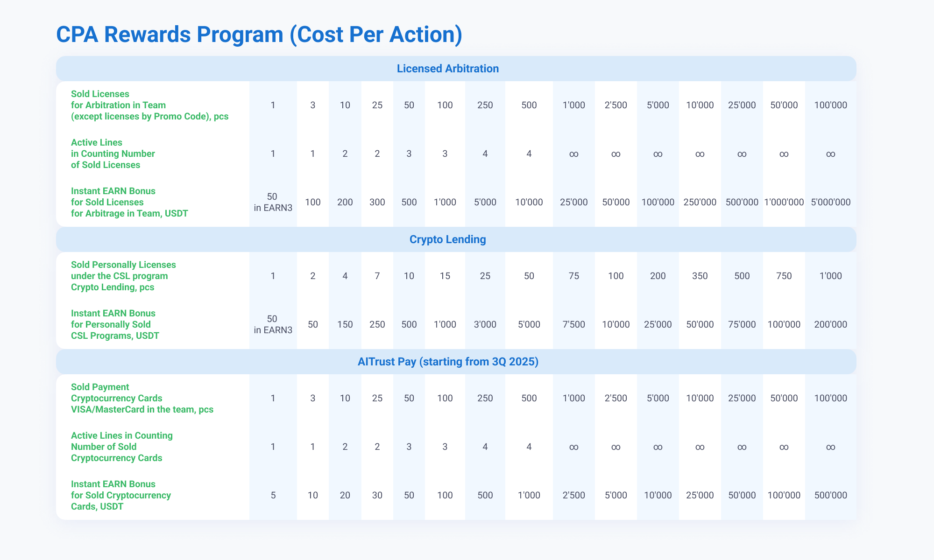Click 250 in CSL Programs bonus row

[x=377, y=324]
